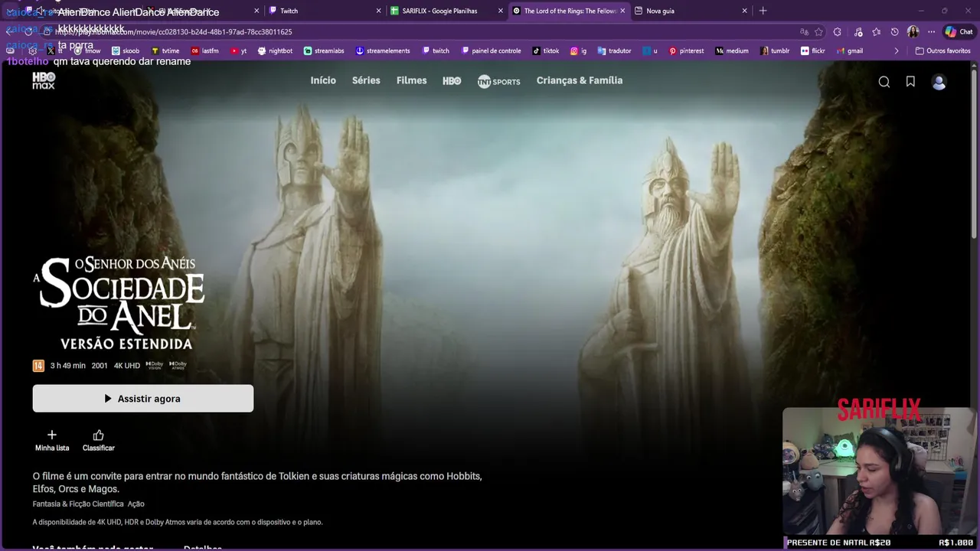Open Filmes in HBO Max navigation
This screenshot has height=551, width=980.
pos(411,80)
